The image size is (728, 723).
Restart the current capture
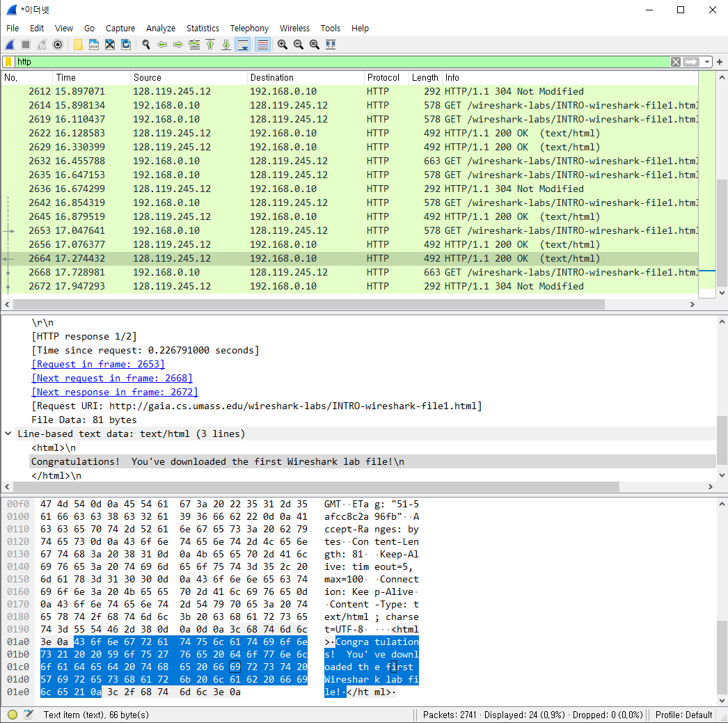tap(42, 45)
